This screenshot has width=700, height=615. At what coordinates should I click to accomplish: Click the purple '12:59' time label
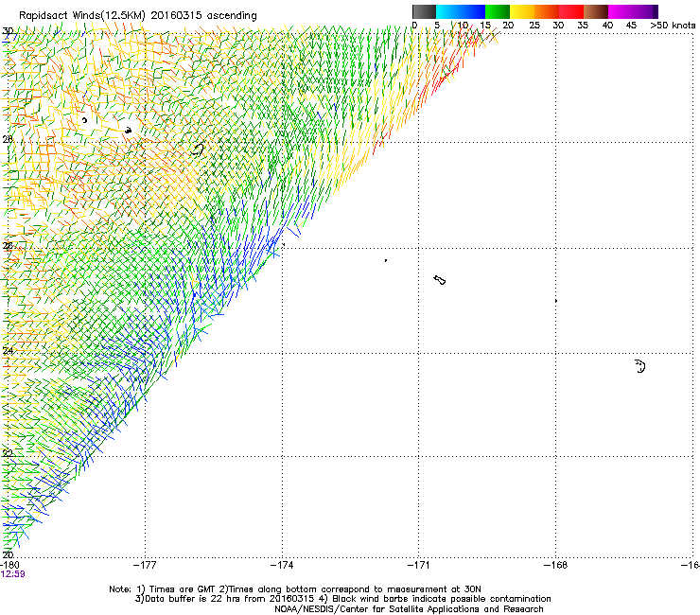pos(13,574)
